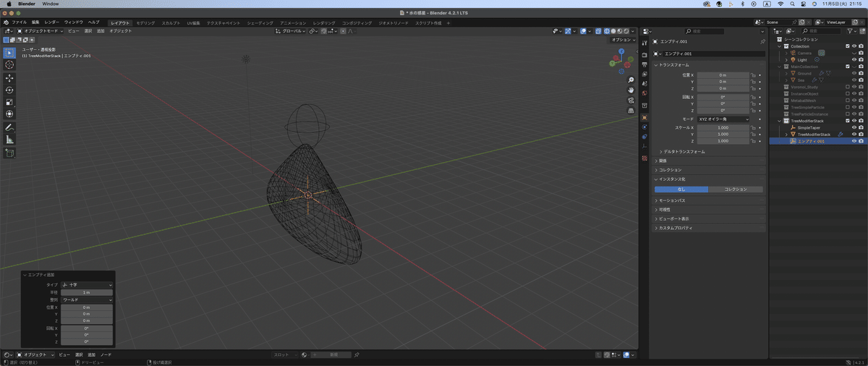This screenshot has width=868, height=366.
Task: Open Object properties tab icon
Action: (x=644, y=117)
